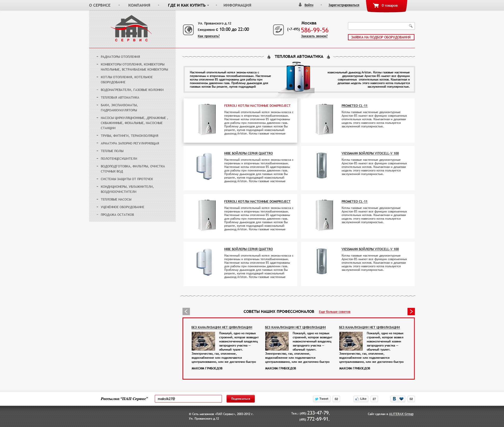Click the user profile icon beside Войти

click(300, 5)
